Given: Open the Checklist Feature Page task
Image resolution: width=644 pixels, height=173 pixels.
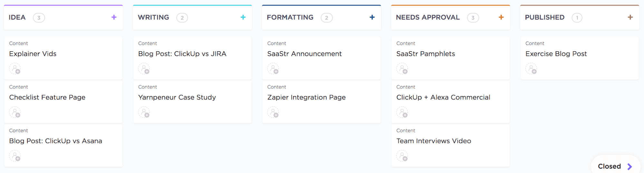Looking at the screenshot, I should tap(47, 97).
